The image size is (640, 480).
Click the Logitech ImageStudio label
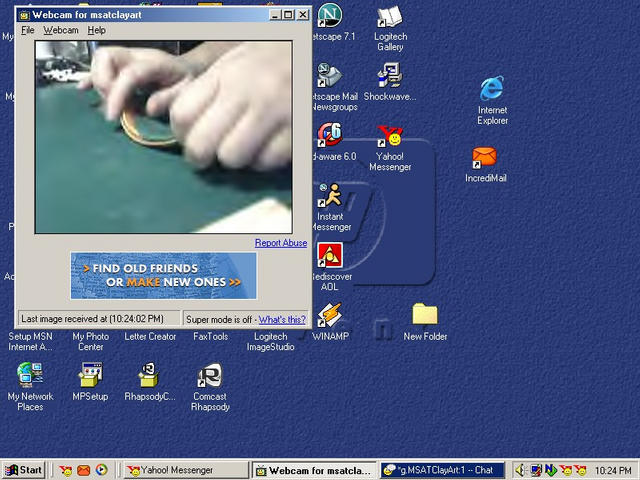[271, 342]
